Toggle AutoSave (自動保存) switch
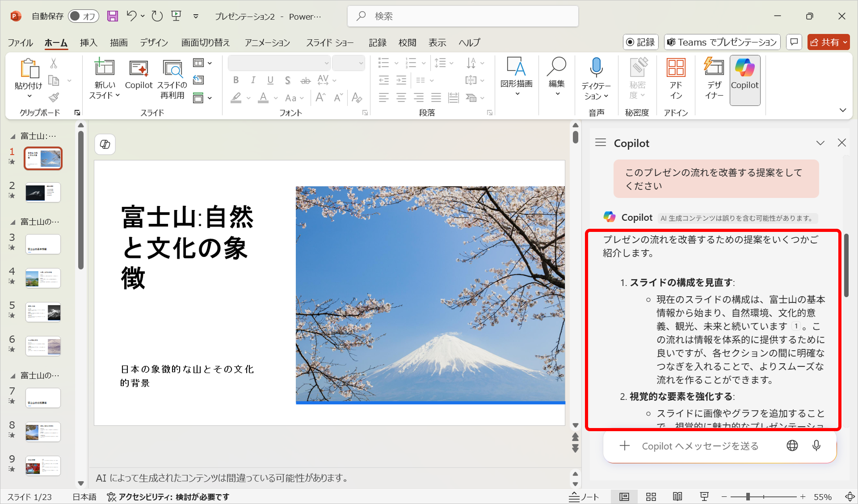The image size is (858, 504). click(x=84, y=16)
